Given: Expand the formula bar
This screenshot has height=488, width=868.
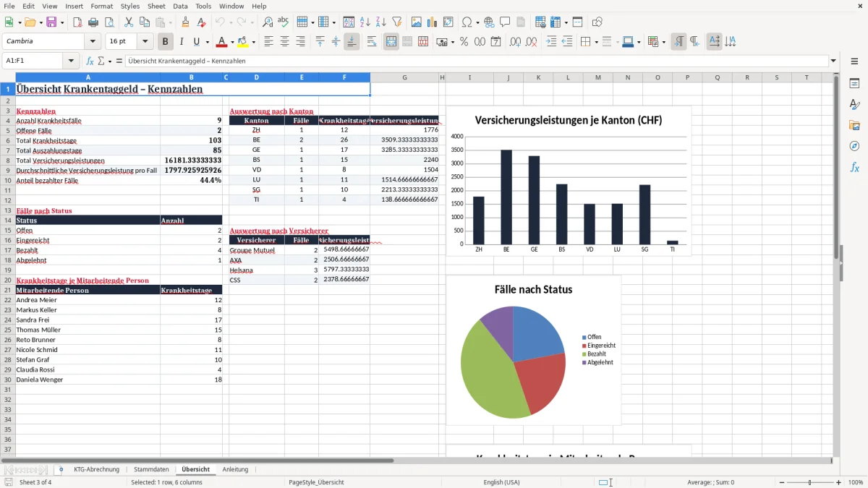Looking at the screenshot, I should tap(833, 61).
